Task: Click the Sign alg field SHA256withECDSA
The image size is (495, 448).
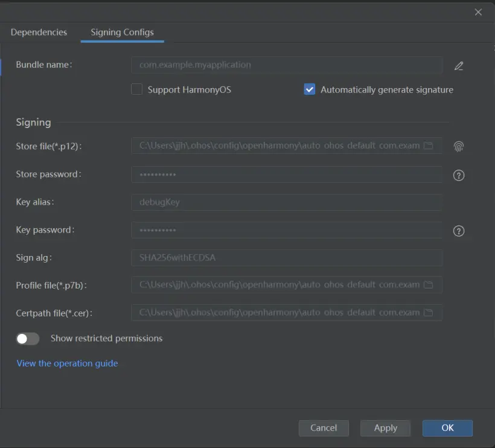Action: tap(287, 258)
